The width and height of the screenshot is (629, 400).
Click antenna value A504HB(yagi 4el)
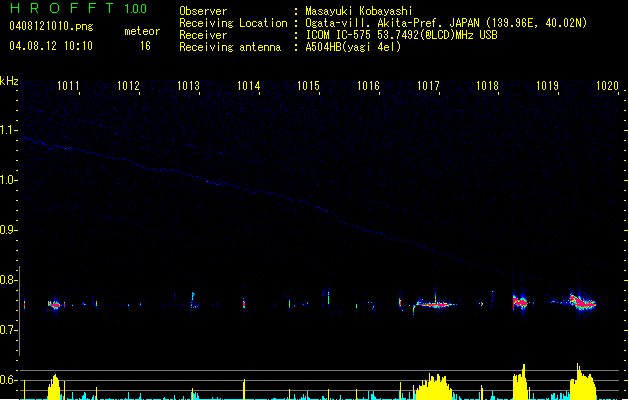point(353,47)
